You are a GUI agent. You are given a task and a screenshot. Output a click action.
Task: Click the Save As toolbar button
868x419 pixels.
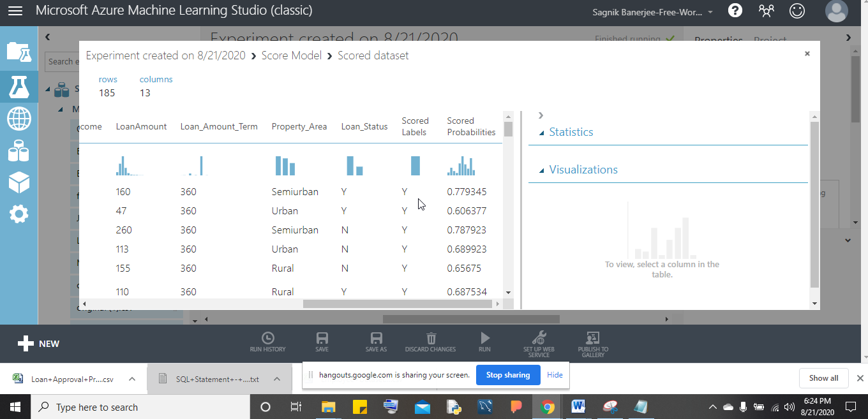pos(376,342)
